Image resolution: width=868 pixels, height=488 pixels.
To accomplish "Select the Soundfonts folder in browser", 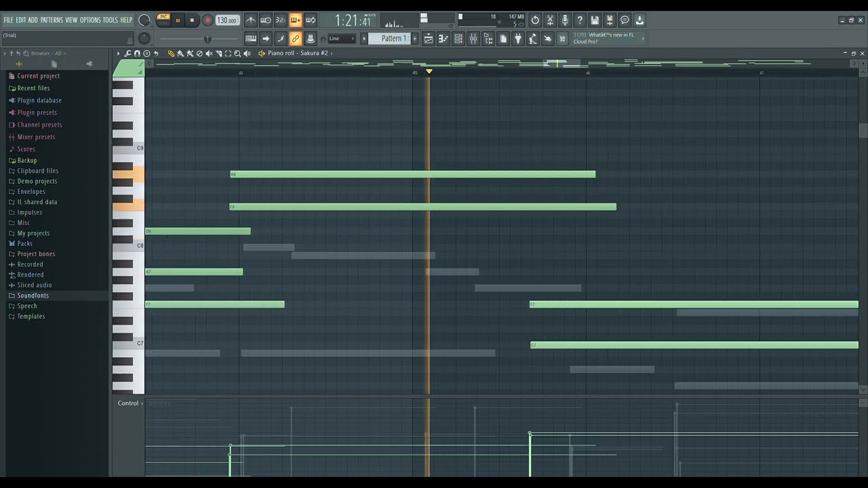I will click(x=33, y=296).
